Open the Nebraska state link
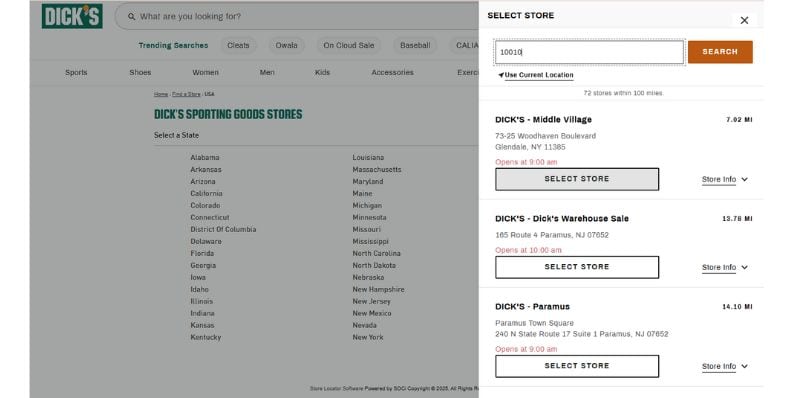794x398 pixels. 368,277
